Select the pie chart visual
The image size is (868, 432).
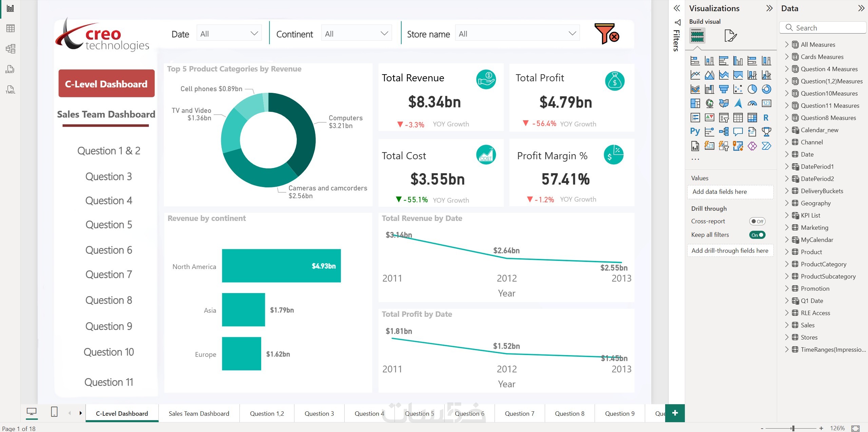pyautogui.click(x=752, y=89)
